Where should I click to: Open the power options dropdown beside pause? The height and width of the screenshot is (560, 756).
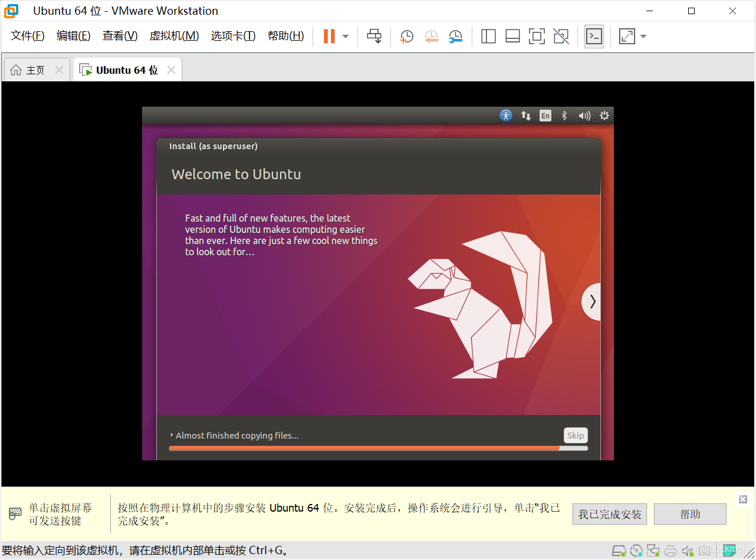point(346,37)
